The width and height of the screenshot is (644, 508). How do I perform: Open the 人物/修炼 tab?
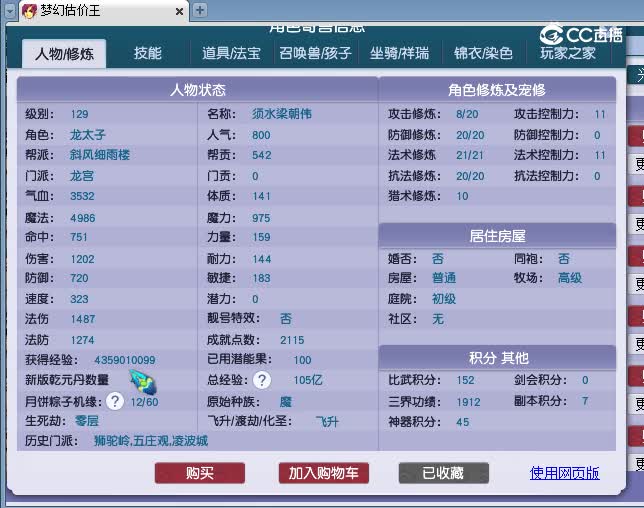(64, 54)
